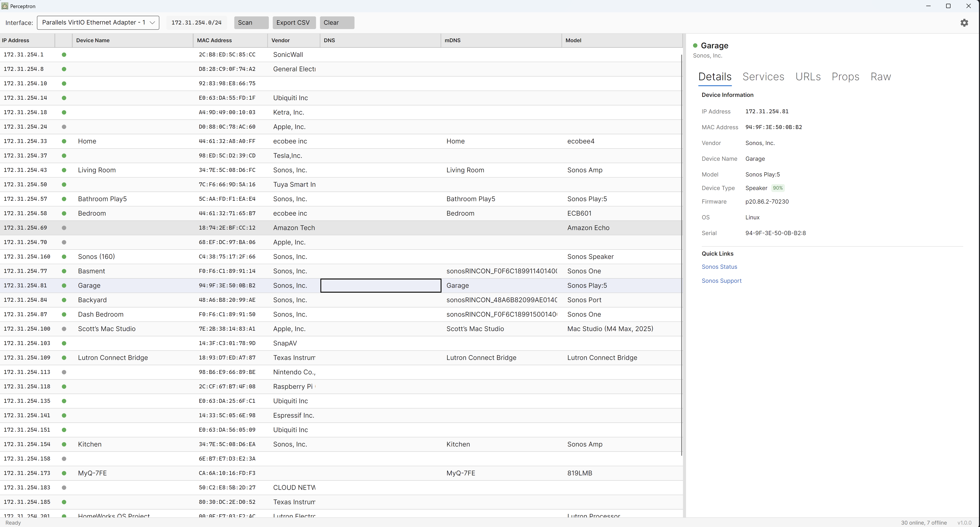Click gray status dot for Nintendo device row
The image size is (980, 527).
tap(64, 372)
